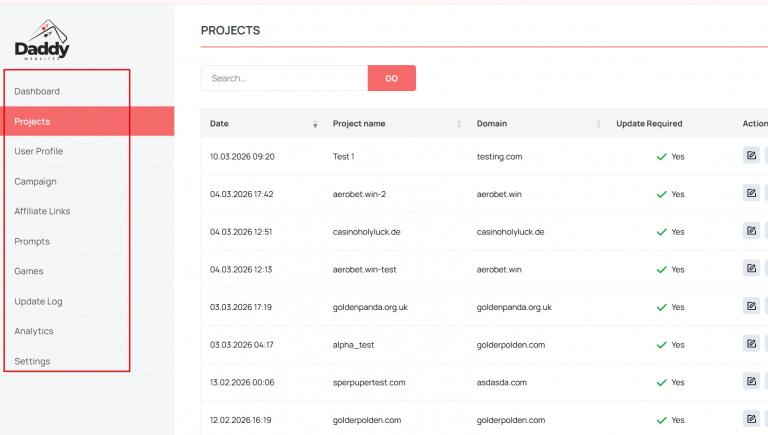Select the sperpupertest.com project name
Image resolution: width=768 pixels, height=435 pixels.
tap(369, 383)
